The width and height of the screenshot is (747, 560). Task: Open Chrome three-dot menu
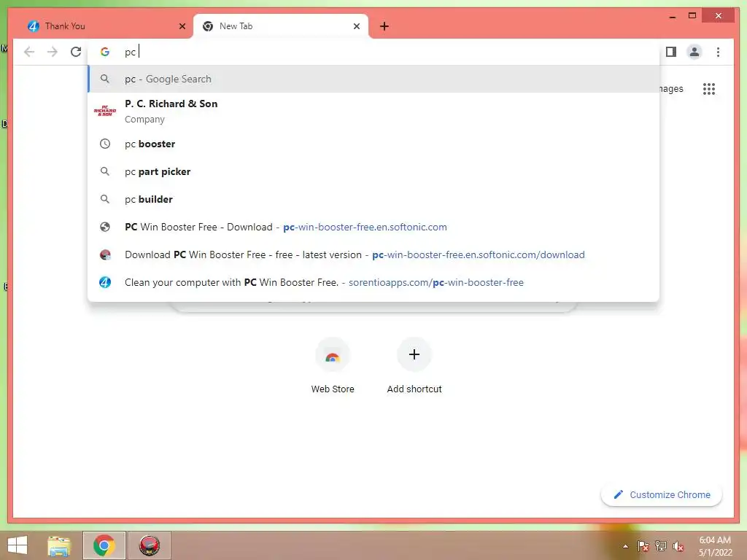[718, 52]
